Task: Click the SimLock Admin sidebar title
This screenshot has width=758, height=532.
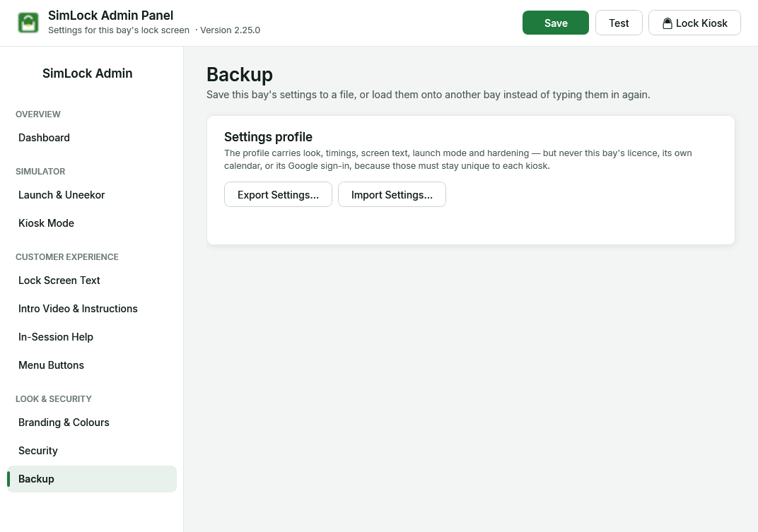Action: click(x=88, y=73)
